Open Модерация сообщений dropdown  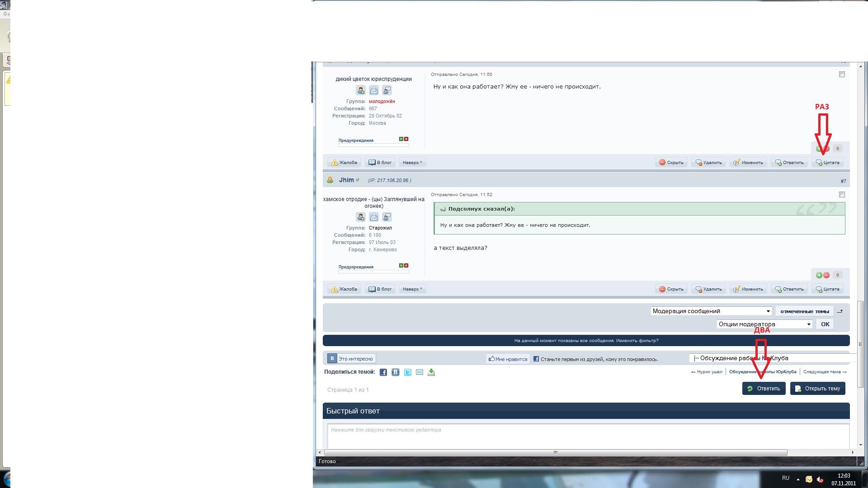(711, 311)
